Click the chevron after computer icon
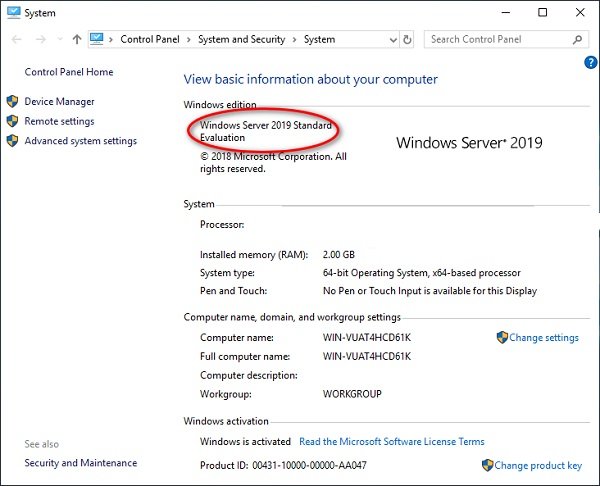The width and height of the screenshot is (600, 486). pos(111,39)
